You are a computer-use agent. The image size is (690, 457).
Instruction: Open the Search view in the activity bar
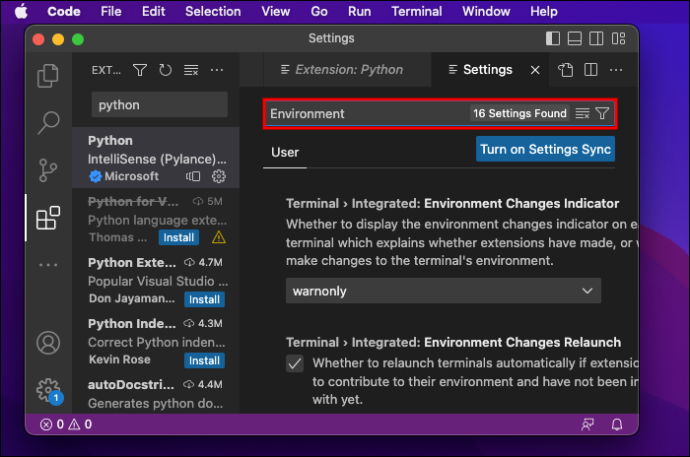(x=48, y=122)
